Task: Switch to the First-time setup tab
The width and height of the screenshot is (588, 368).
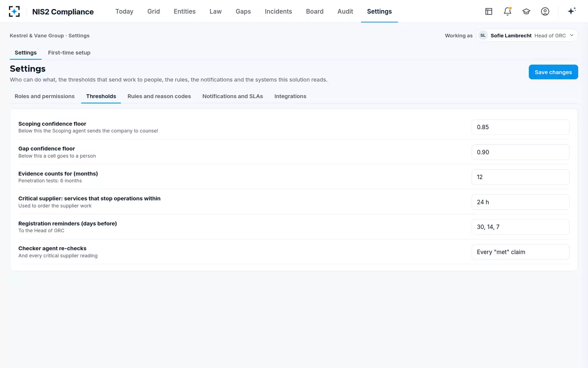Action: pos(69,53)
